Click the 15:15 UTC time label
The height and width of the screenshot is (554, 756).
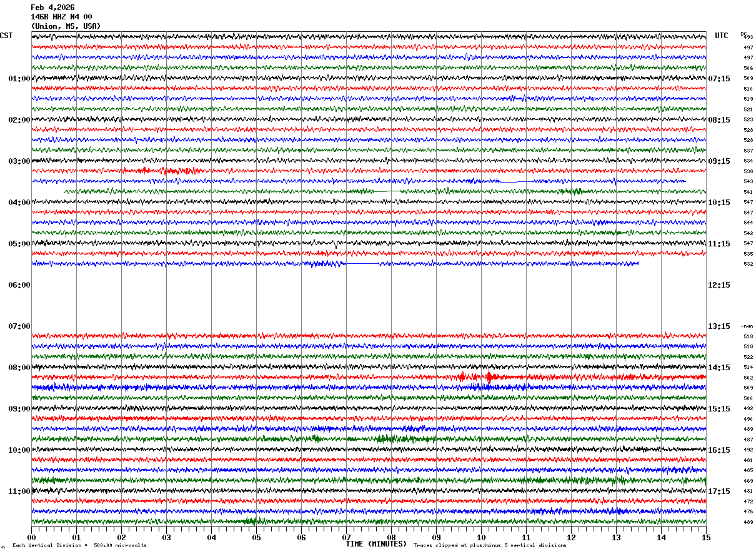719,409
